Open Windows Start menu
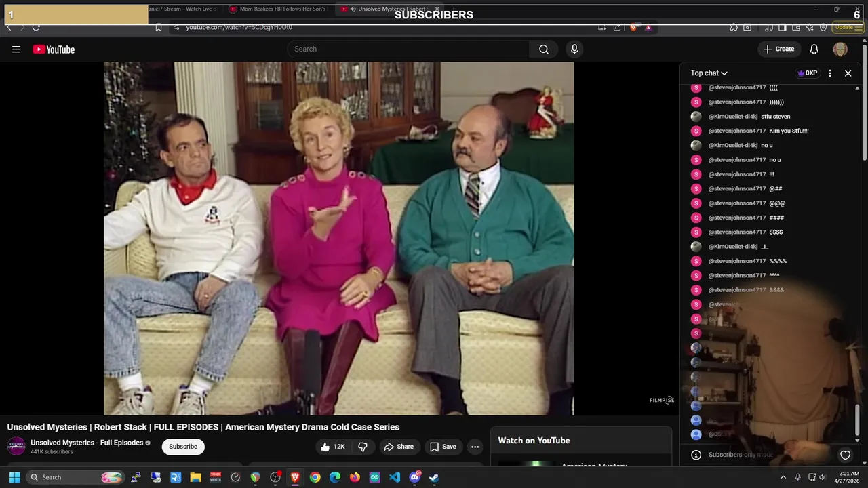The width and height of the screenshot is (868, 488). [14, 477]
